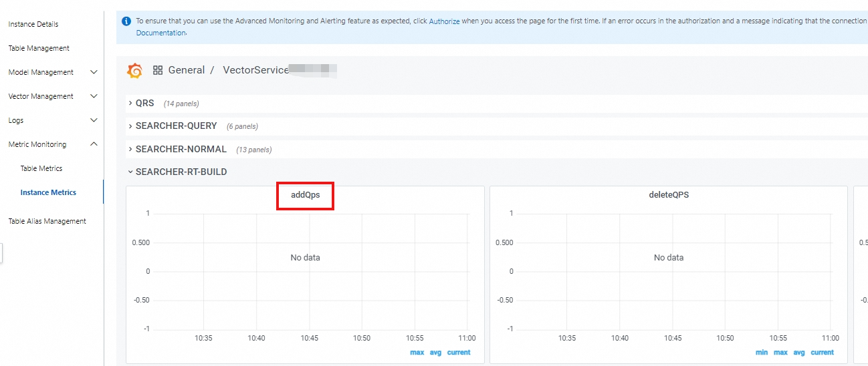The width and height of the screenshot is (868, 366).
Task: Sort addQps legend by max
Action: pos(417,353)
